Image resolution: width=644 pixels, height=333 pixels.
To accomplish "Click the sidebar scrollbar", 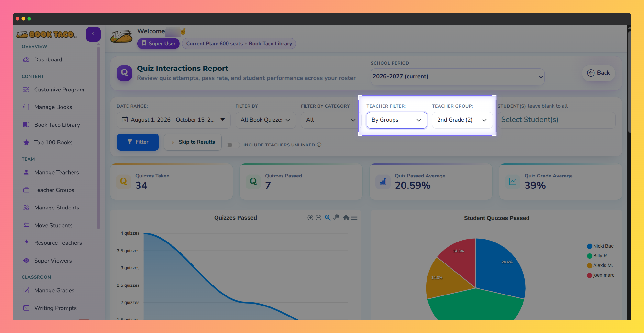I will [98, 137].
